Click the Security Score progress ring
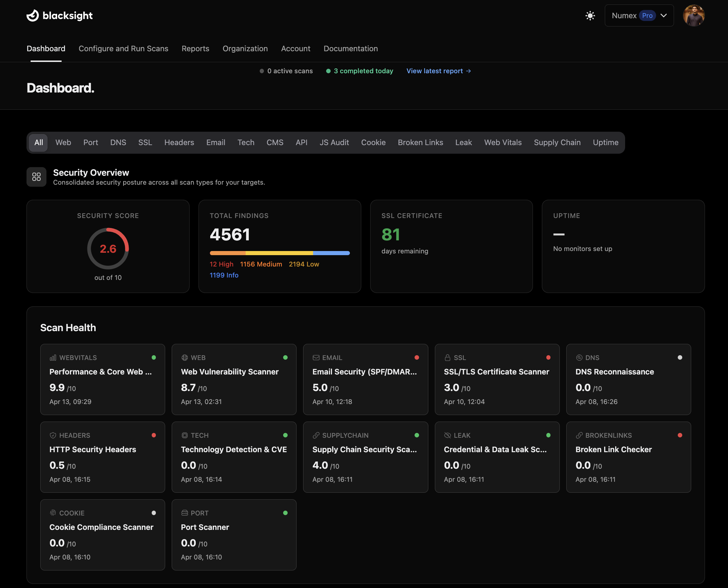 pyautogui.click(x=108, y=249)
